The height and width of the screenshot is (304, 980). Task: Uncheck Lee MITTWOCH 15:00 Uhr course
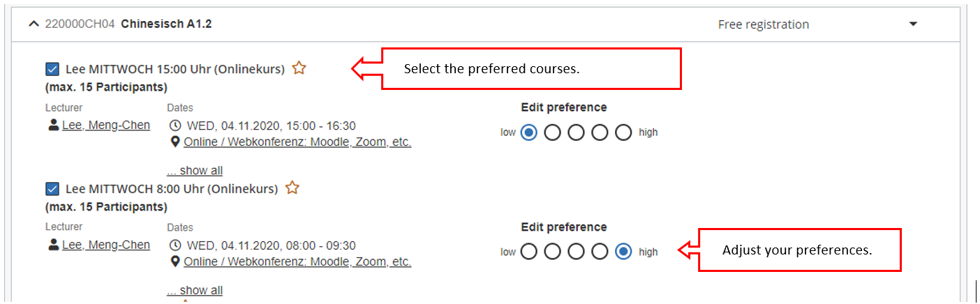(52, 69)
